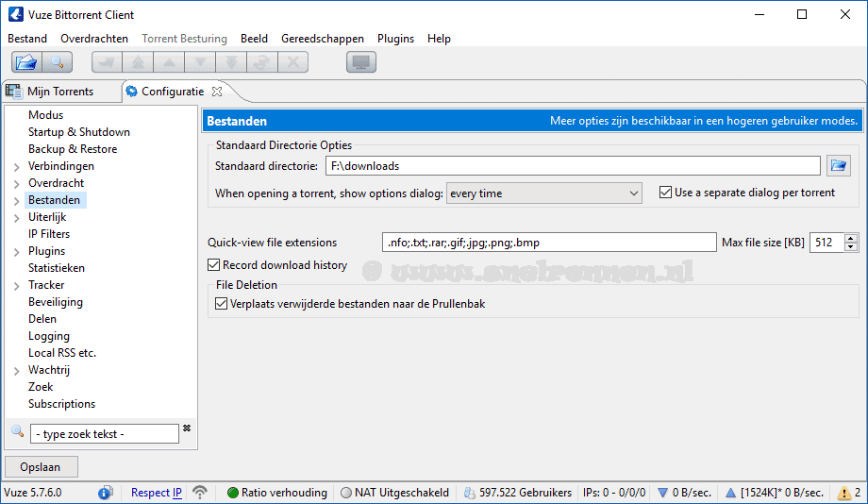Expand the Wachtrij tree node

[17, 371]
